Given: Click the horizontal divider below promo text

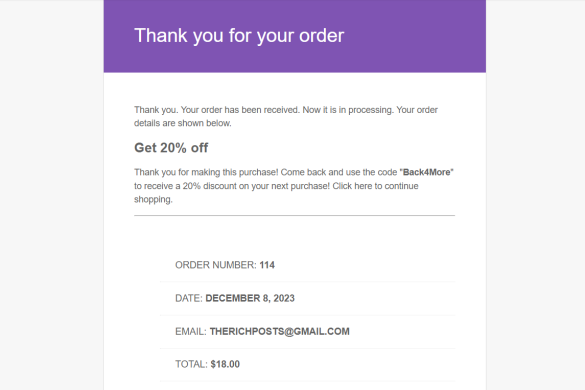Looking at the screenshot, I should [294, 215].
